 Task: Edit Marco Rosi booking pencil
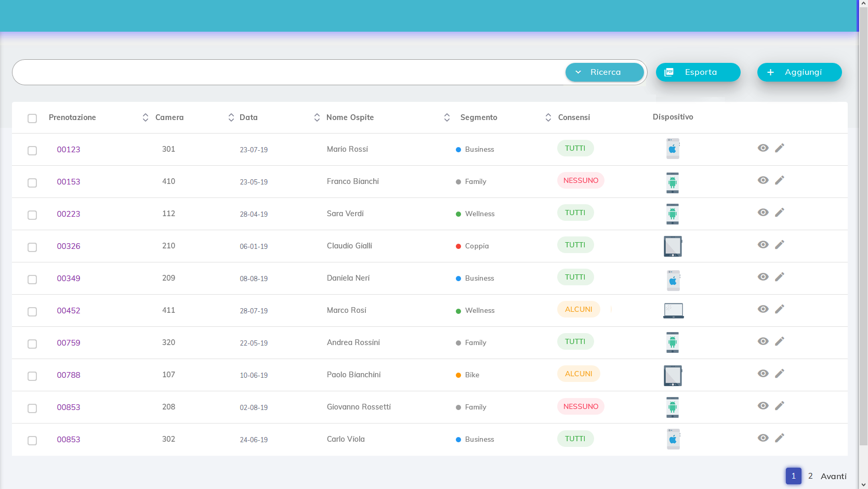point(779,309)
